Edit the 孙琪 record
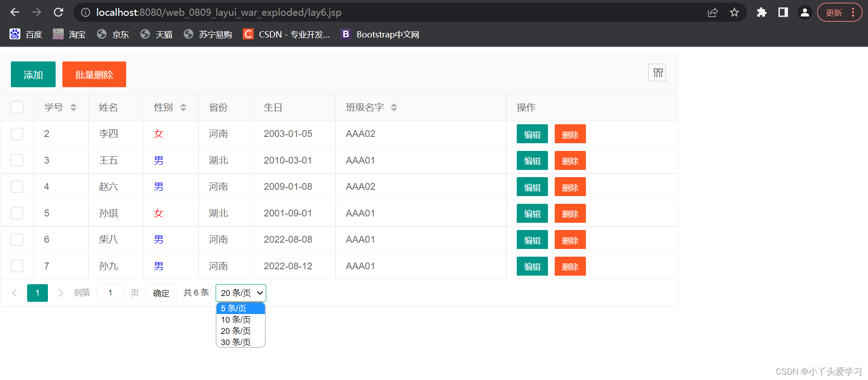 (x=532, y=213)
